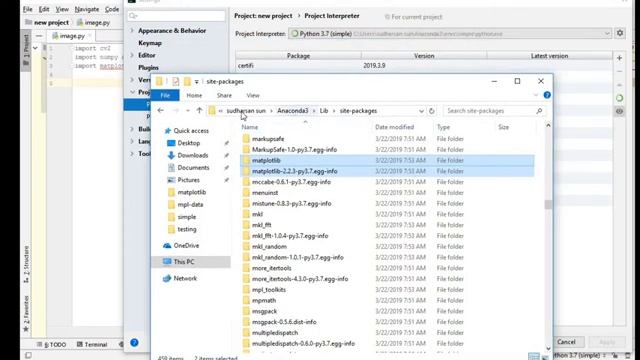The height and width of the screenshot is (360, 640).
Task: Open PyCharm Navigate menu
Action: (x=87, y=9)
